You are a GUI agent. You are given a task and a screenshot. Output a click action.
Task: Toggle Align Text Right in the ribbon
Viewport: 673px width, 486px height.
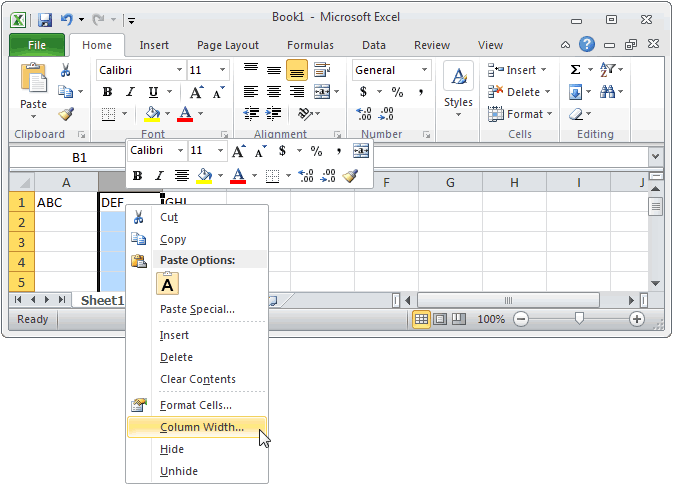pos(297,92)
